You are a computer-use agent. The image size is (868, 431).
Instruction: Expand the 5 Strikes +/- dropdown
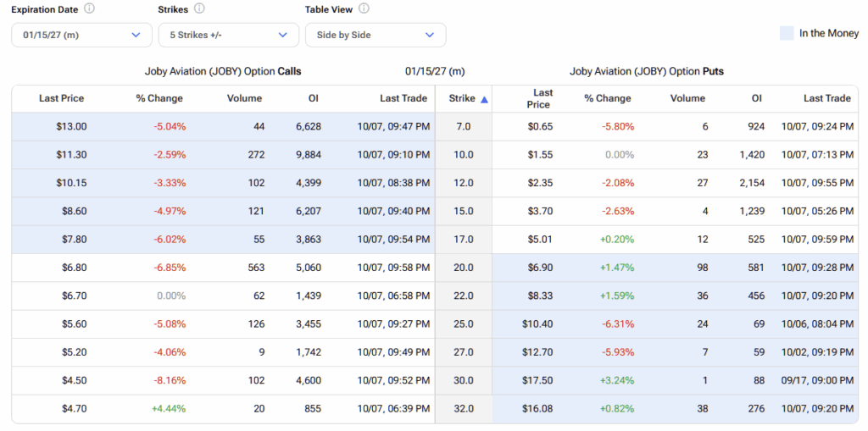click(228, 35)
